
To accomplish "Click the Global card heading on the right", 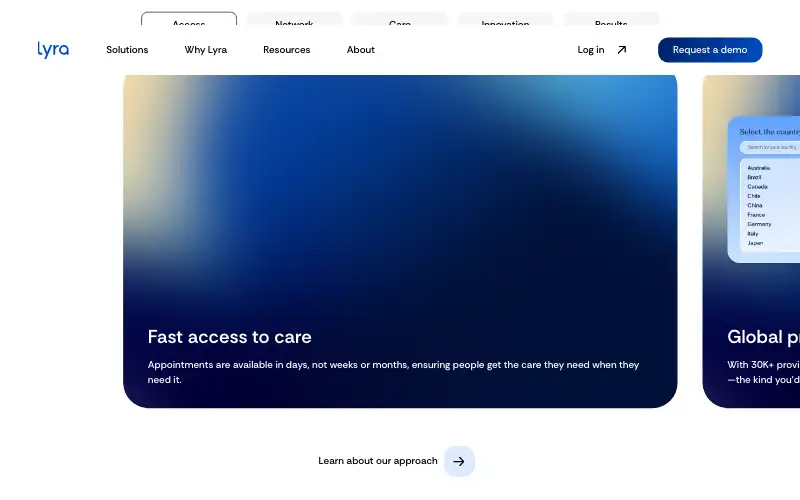I will (x=763, y=337).
